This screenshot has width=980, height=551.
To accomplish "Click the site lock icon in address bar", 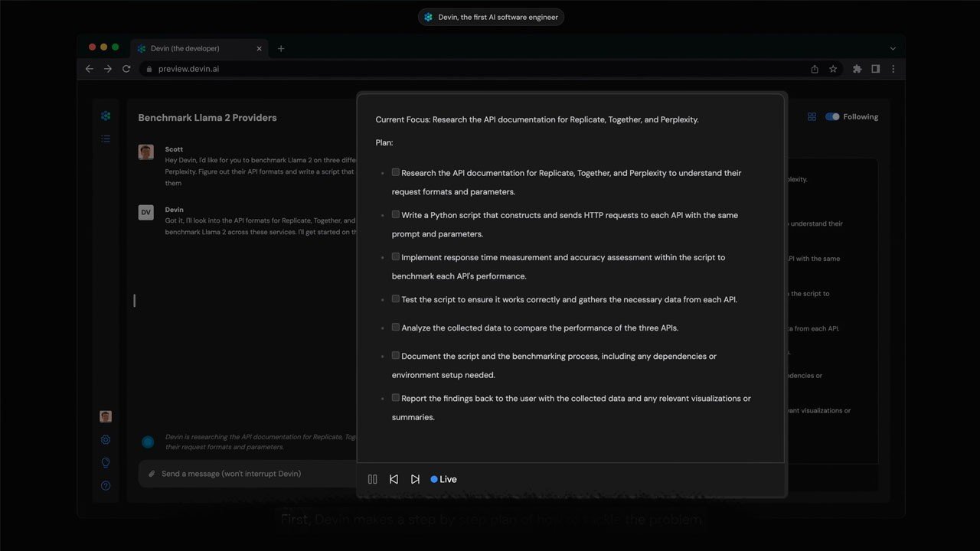I will pos(149,69).
